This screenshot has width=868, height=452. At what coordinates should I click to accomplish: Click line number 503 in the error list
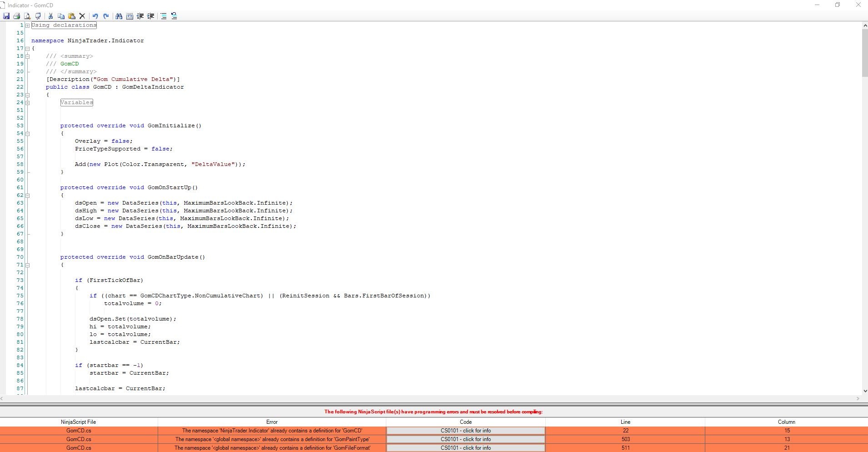(x=626, y=439)
